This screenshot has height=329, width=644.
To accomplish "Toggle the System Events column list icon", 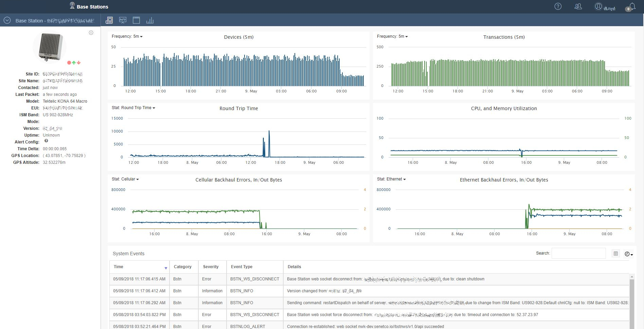I will click(615, 254).
